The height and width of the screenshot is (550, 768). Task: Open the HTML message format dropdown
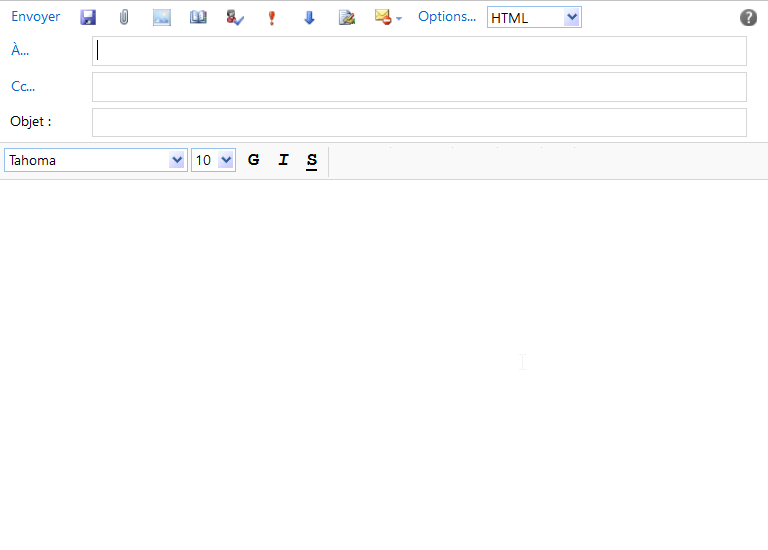click(534, 18)
